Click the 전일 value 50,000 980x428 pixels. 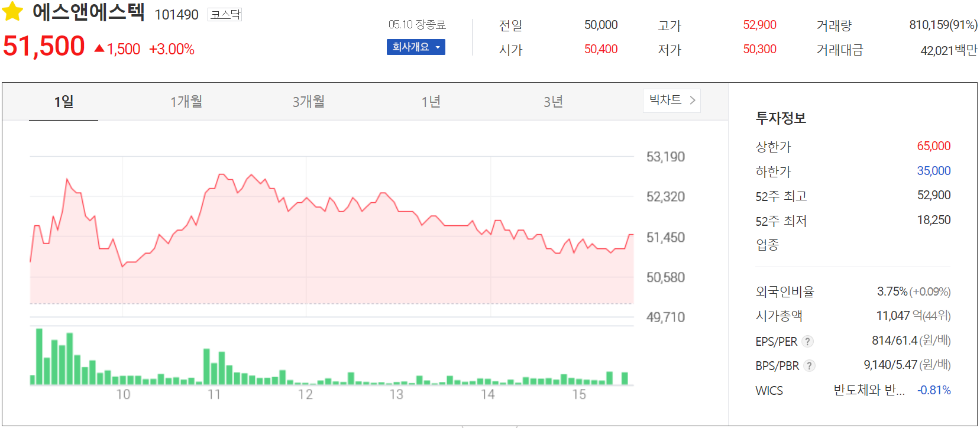601,25
